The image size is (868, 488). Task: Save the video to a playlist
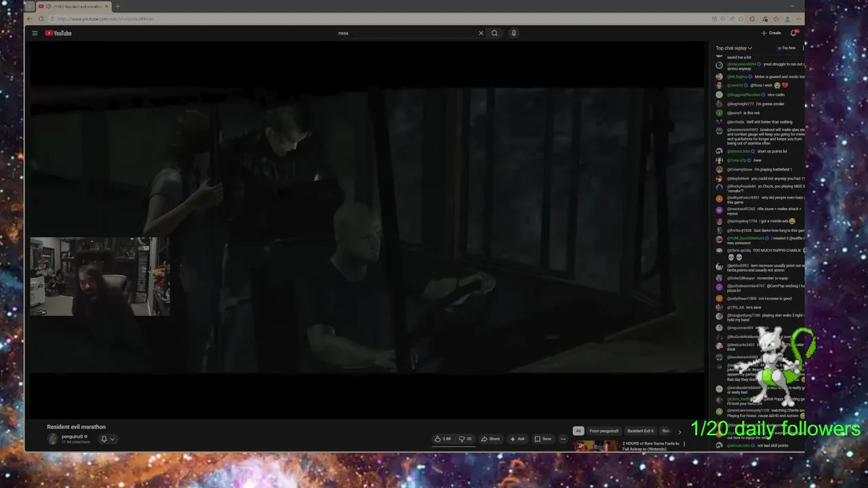[542, 439]
